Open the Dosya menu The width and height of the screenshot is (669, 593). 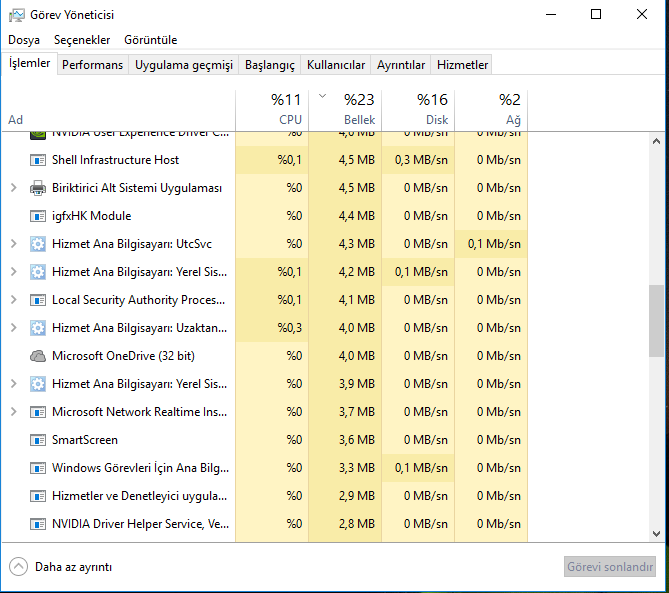tap(24, 40)
